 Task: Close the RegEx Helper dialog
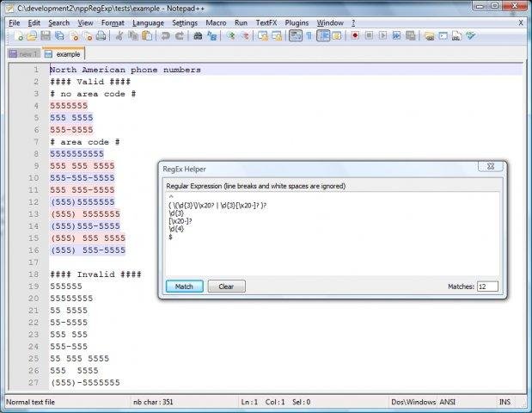(x=491, y=166)
